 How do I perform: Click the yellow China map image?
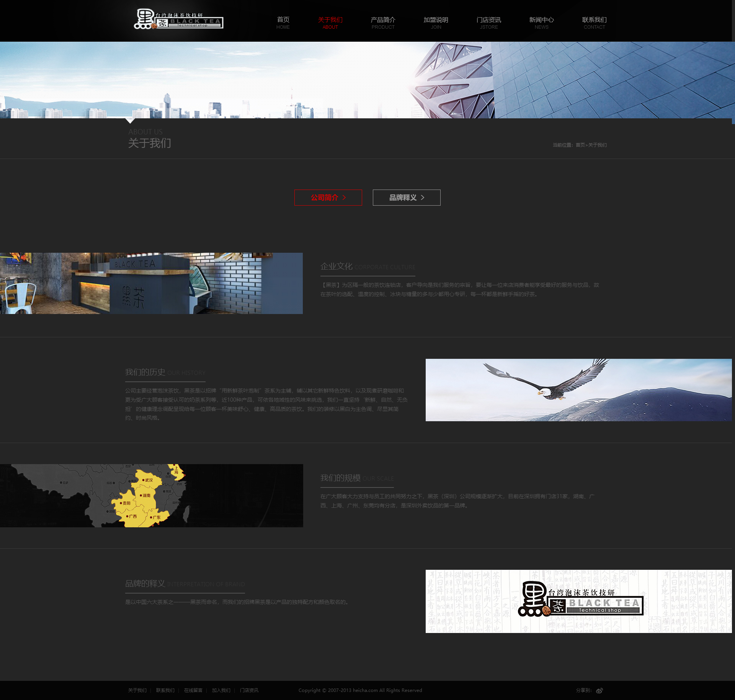pos(151,496)
